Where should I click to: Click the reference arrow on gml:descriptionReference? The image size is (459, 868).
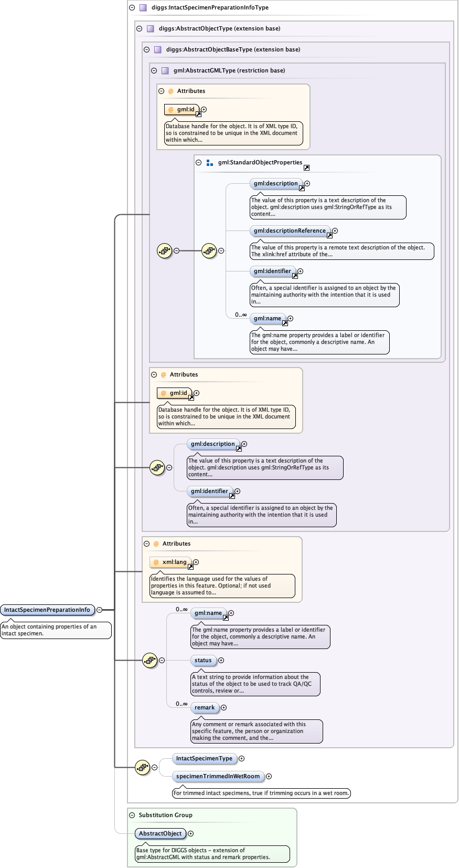point(329,235)
